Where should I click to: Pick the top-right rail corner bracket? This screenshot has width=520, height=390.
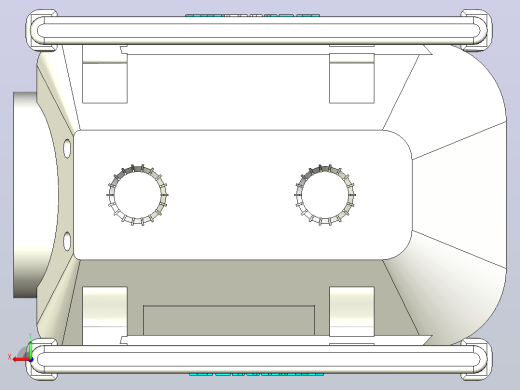click(x=476, y=30)
